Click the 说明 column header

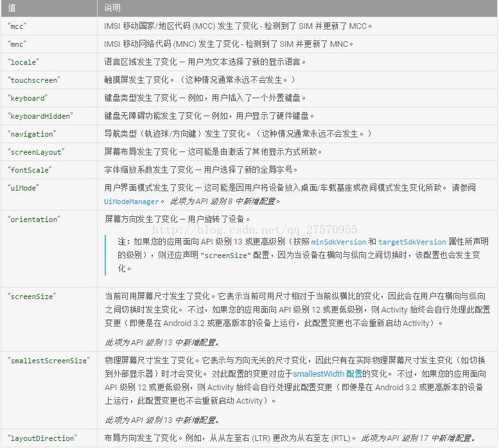113,8
